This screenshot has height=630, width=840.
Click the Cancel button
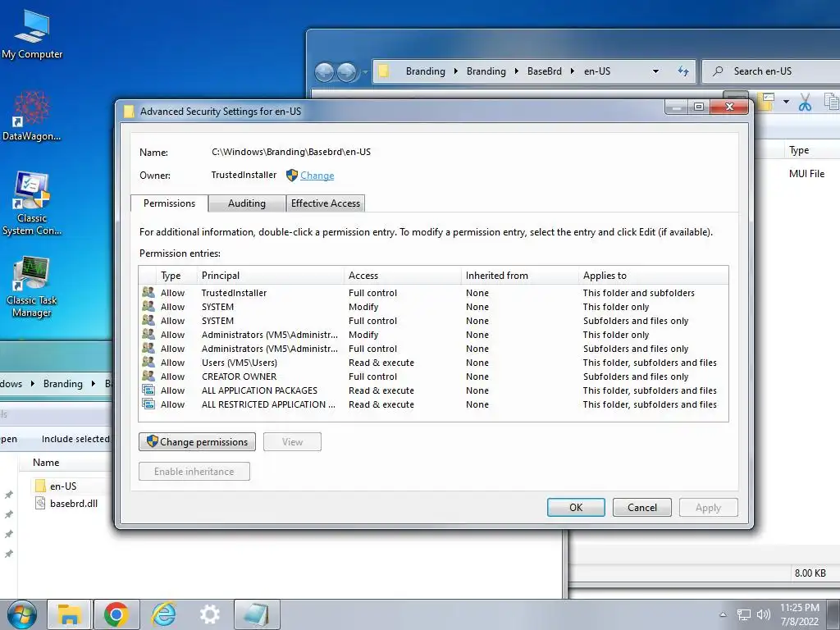pos(641,507)
